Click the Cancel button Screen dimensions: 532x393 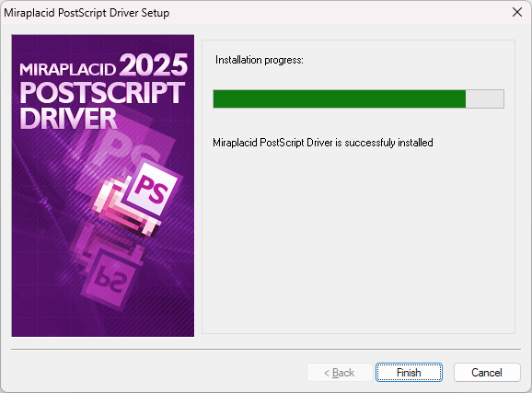point(487,373)
